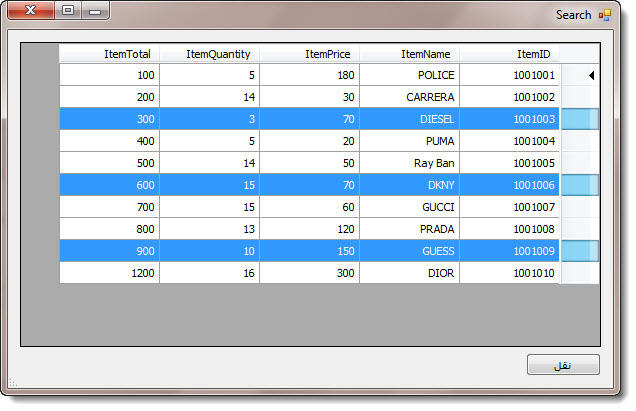Click the ItemPrice column header
Image resolution: width=636 pixels, height=411 pixels.
310,54
